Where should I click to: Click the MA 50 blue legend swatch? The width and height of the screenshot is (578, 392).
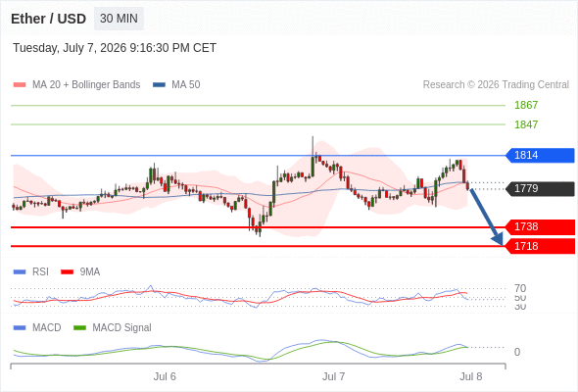pyautogui.click(x=159, y=85)
